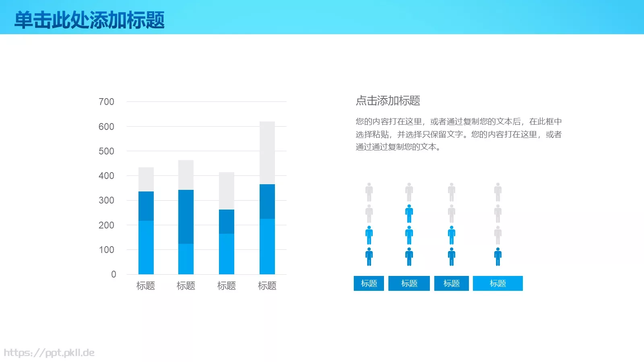The image size is (644, 362).
Task: Click the third-row gray person in fourth column
Action: point(498,234)
